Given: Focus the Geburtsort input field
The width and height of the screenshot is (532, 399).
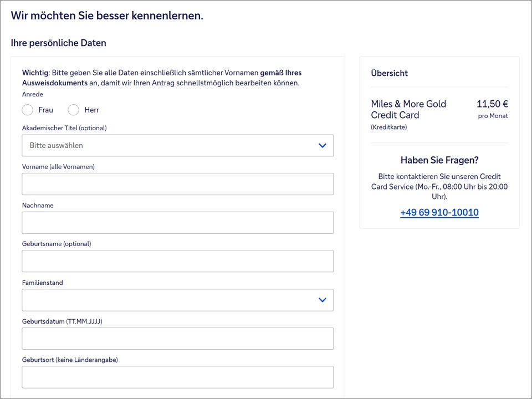Looking at the screenshot, I should click(177, 377).
